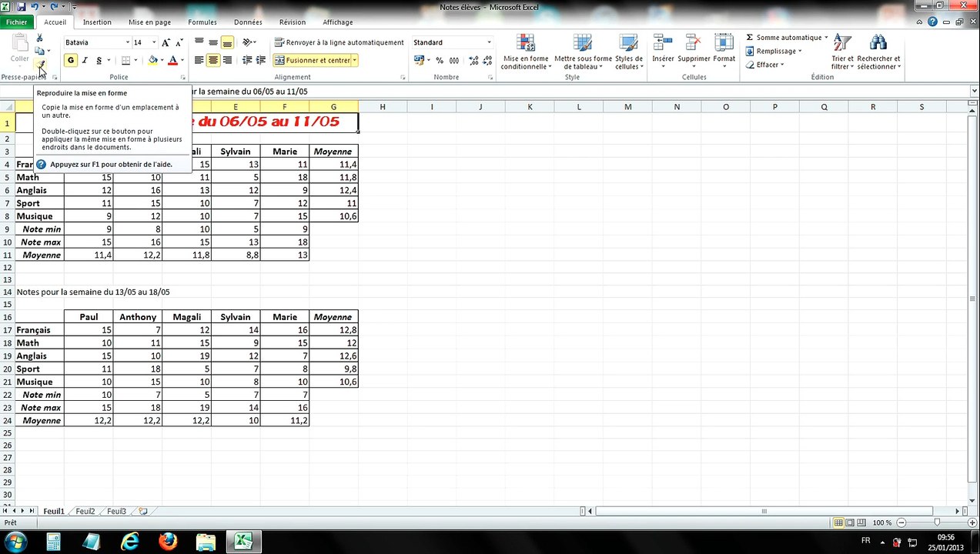Open the Effacer dropdown

click(764, 65)
